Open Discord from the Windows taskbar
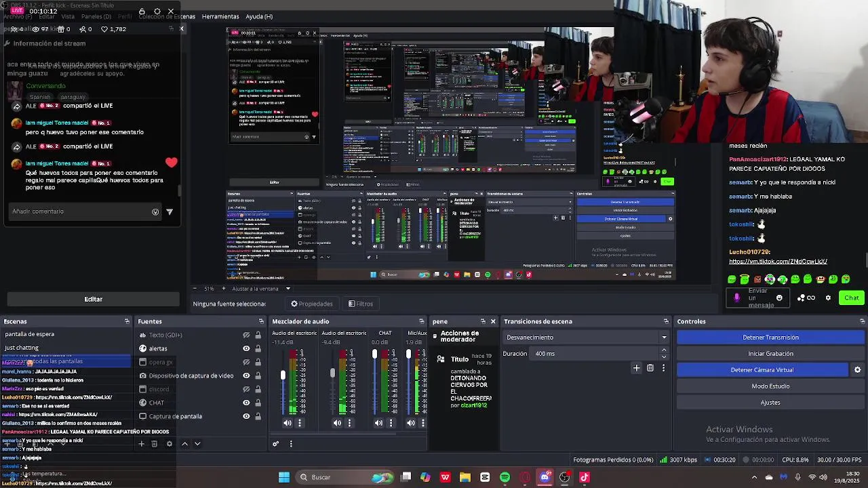The width and height of the screenshot is (868, 488). [x=545, y=477]
